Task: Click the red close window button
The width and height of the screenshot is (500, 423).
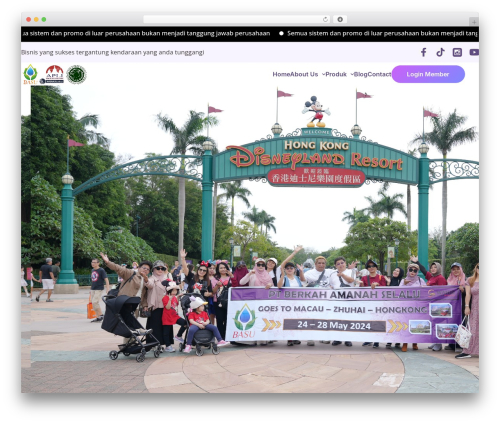Action: click(x=29, y=19)
